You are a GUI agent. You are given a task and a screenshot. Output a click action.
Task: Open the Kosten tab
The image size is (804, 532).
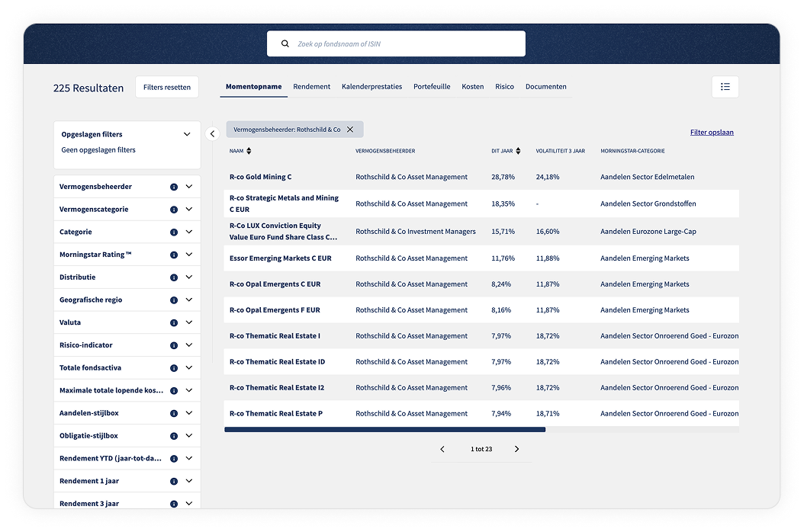coord(472,87)
